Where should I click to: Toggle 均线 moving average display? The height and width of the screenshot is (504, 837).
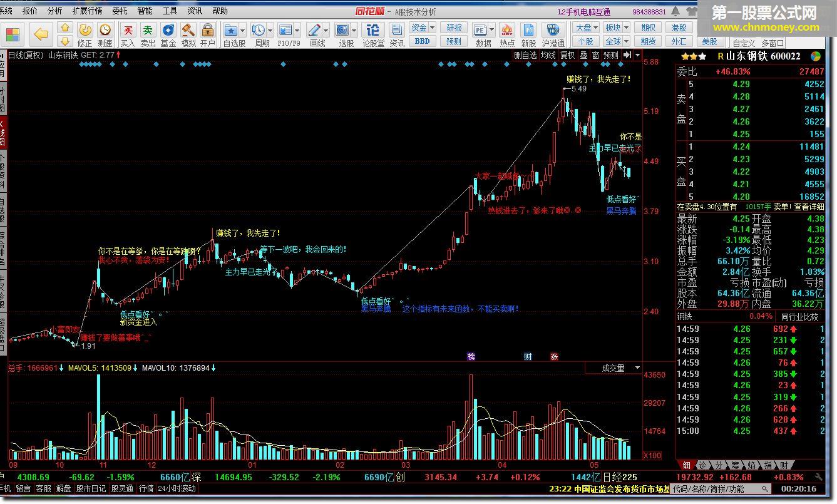point(548,55)
